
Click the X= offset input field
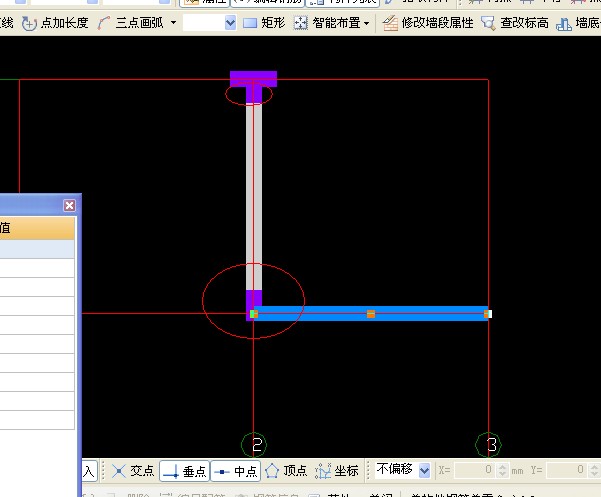click(474, 470)
